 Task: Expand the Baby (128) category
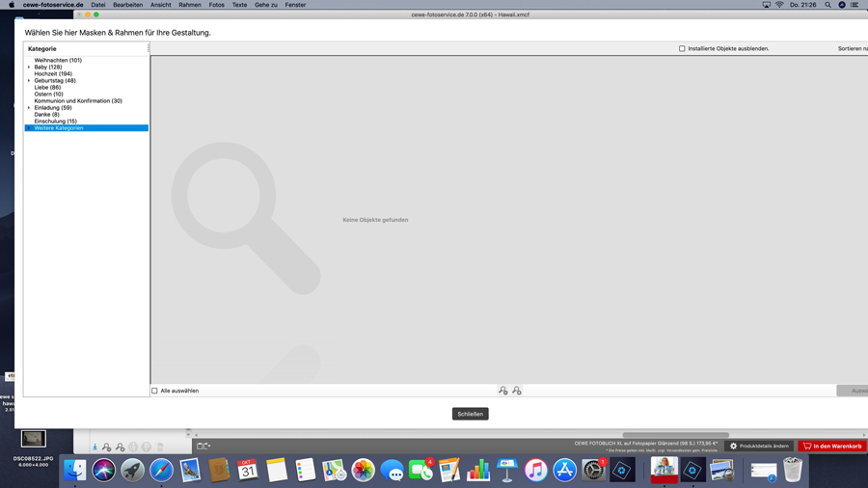coord(29,67)
